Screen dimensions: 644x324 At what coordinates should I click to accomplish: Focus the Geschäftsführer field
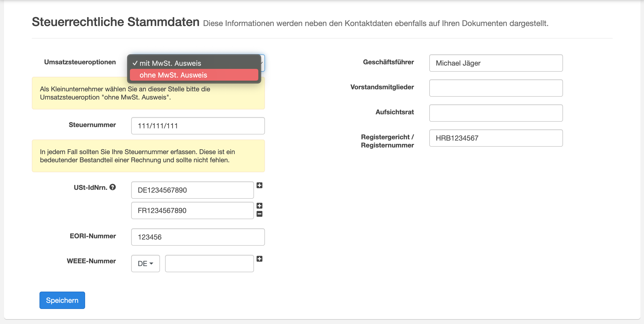496,63
